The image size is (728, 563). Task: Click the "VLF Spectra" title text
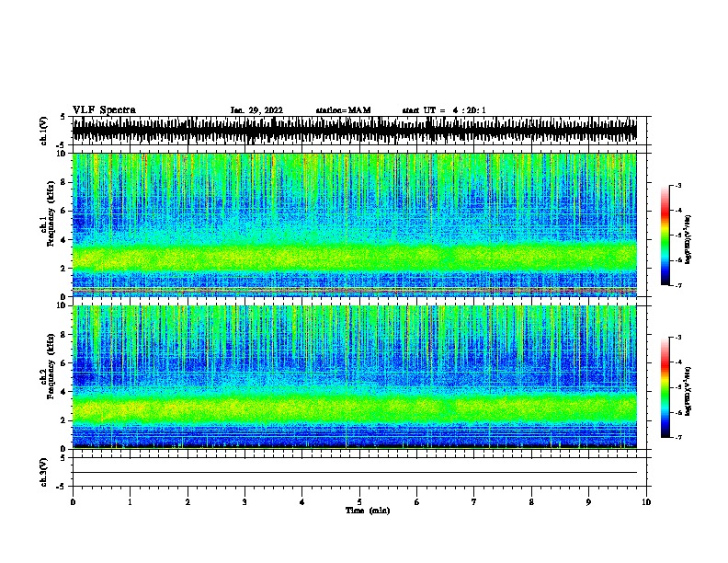coord(104,110)
